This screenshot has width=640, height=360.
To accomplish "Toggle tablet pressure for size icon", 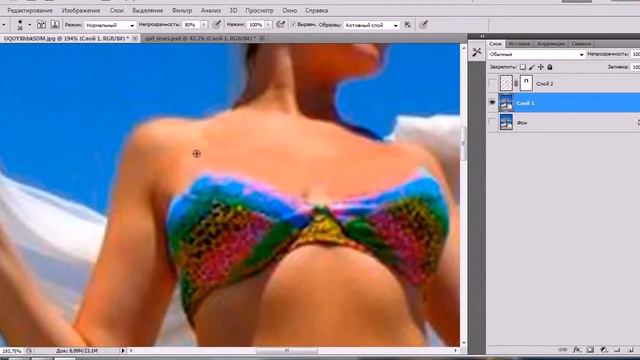I will pyautogui.click(x=423, y=25).
